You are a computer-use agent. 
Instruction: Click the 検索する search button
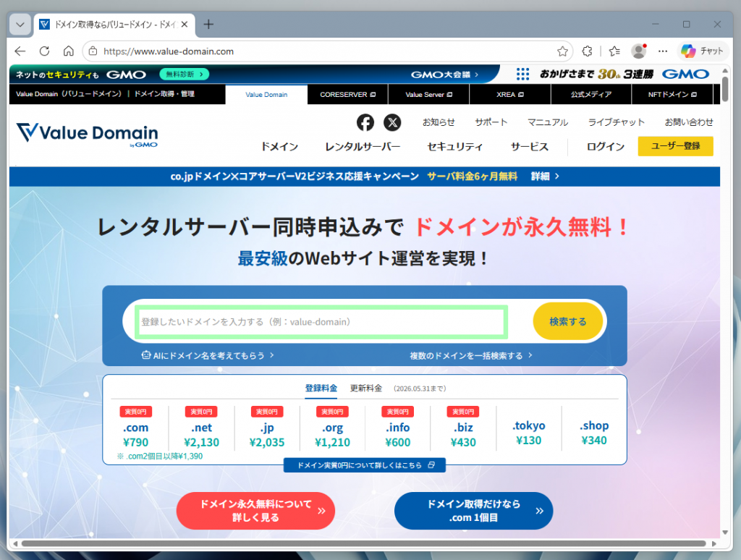567,321
